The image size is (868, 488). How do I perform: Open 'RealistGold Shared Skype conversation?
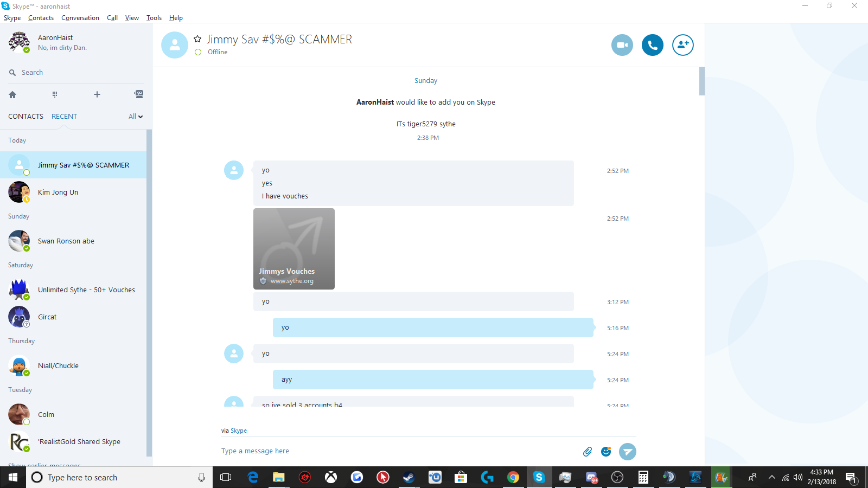73,441
